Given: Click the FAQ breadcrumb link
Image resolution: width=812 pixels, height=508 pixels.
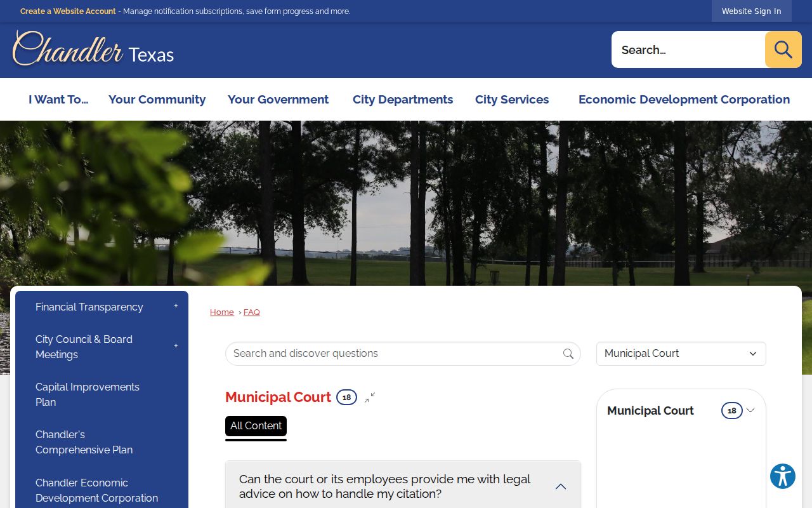Looking at the screenshot, I should [x=252, y=312].
